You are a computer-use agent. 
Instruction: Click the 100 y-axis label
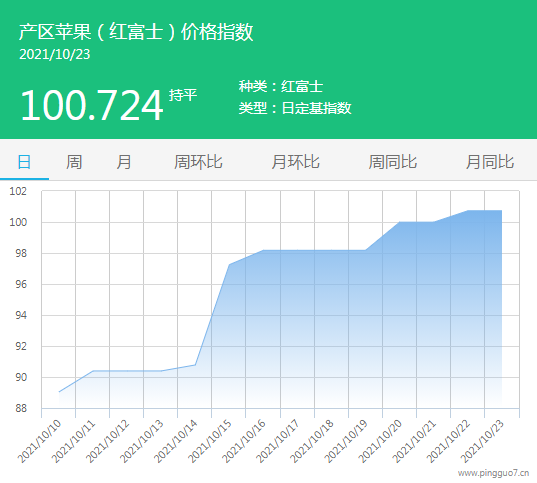pyautogui.click(x=18, y=222)
